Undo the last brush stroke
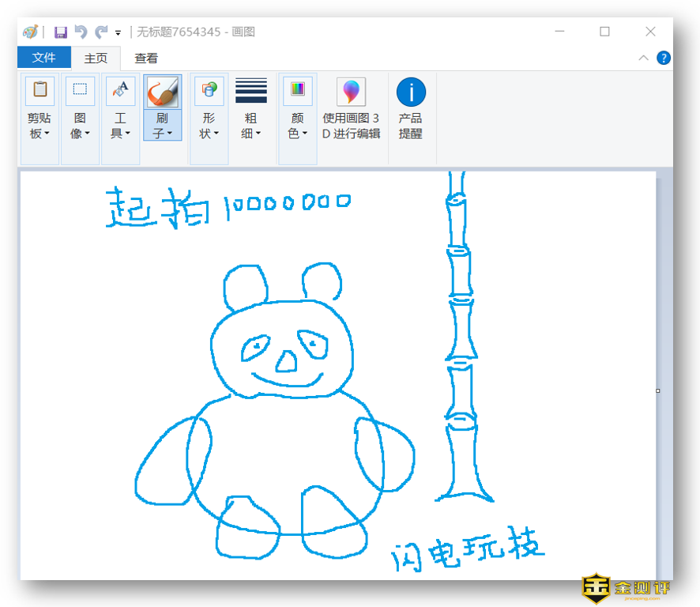The height and width of the screenshot is (607, 700). (81, 32)
